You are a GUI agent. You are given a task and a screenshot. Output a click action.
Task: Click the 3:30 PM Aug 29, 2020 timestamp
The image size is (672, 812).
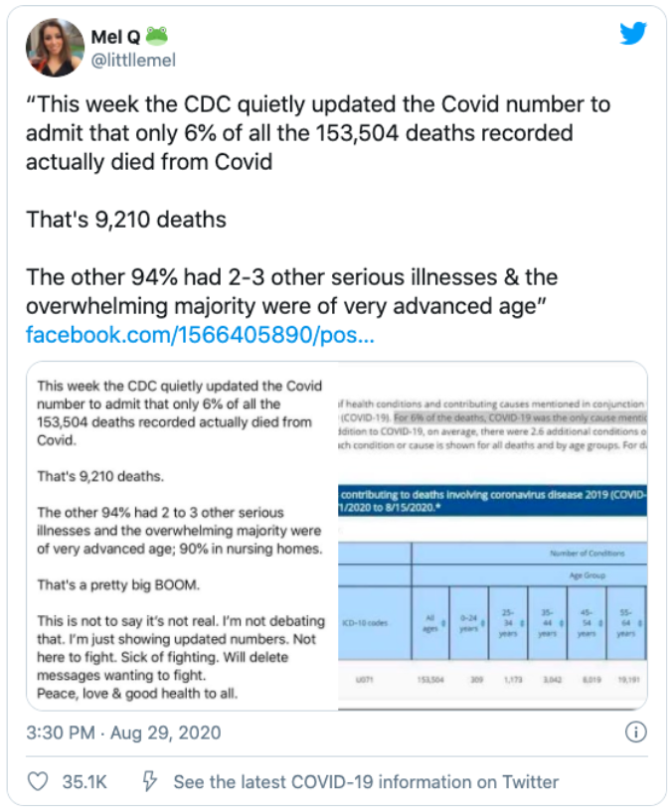[x=124, y=733]
